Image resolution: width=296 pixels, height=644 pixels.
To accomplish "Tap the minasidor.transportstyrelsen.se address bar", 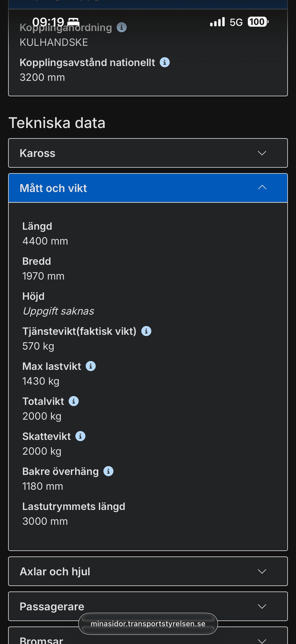I will click(148, 624).
